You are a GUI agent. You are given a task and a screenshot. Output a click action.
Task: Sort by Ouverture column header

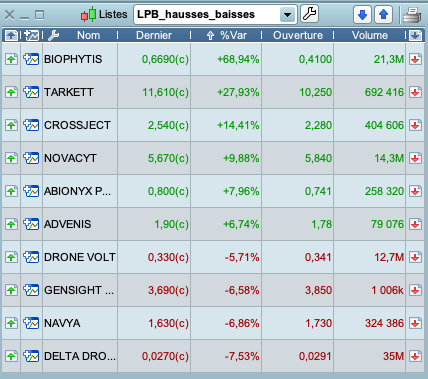click(x=298, y=35)
